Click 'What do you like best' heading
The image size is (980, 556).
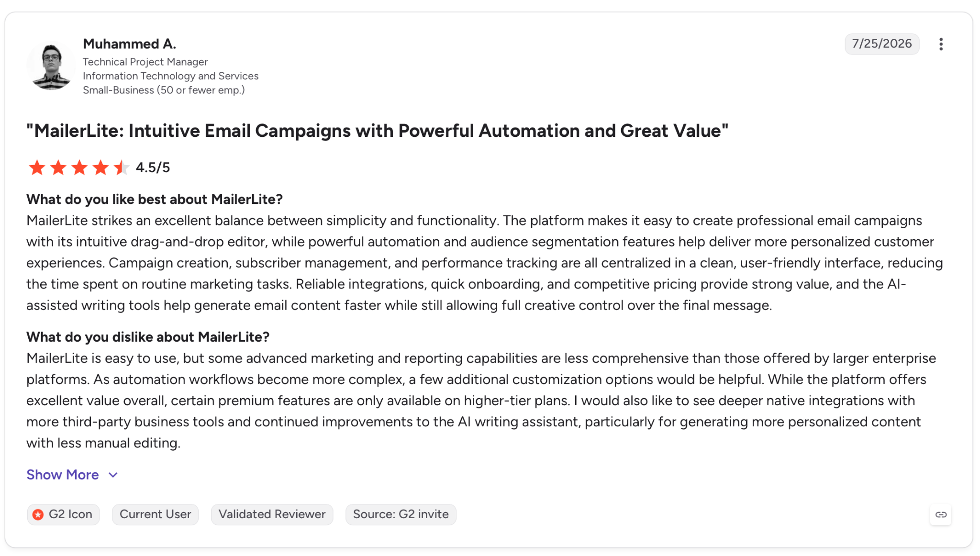click(155, 199)
